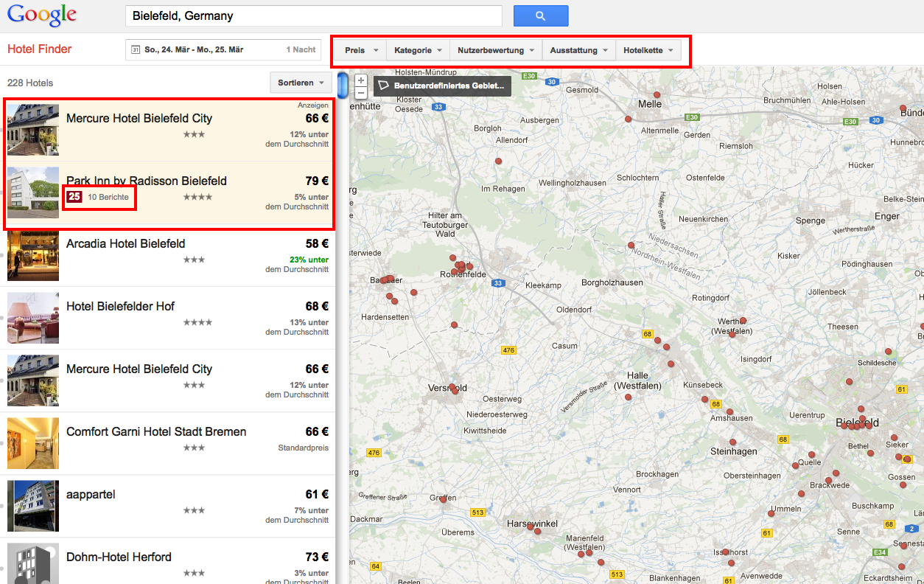The image size is (924, 584).
Task: Select the map marker at Halle (Westfalen)
Action: click(628, 397)
